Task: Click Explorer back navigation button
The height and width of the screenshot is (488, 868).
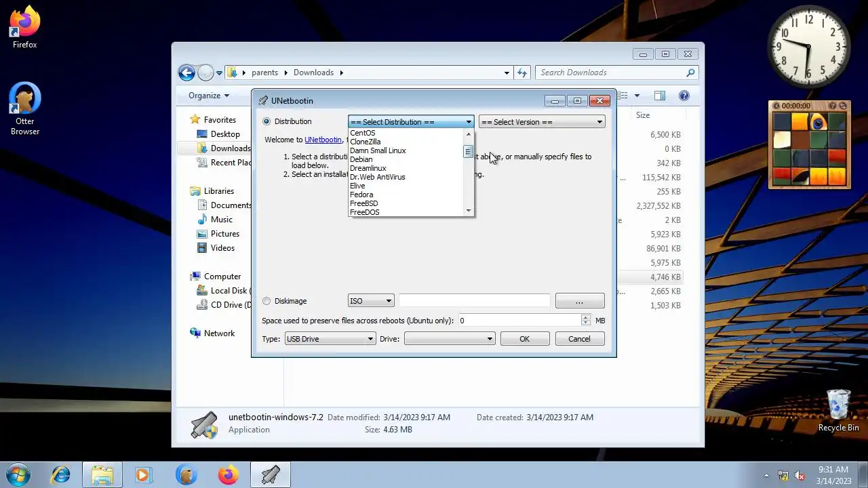Action: 186,73
